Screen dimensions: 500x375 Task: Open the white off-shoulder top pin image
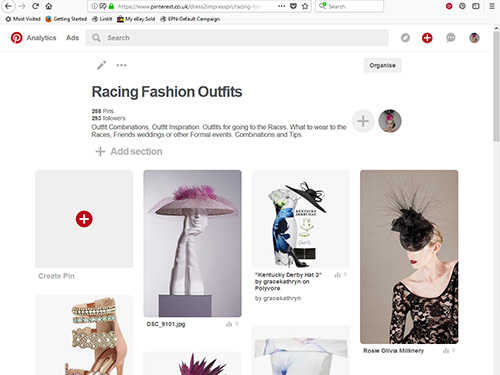point(301,350)
